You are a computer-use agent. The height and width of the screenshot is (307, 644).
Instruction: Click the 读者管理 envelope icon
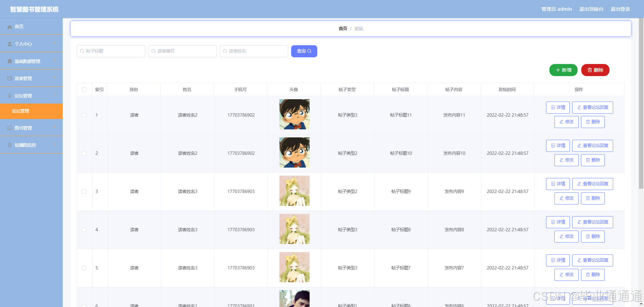point(9,78)
